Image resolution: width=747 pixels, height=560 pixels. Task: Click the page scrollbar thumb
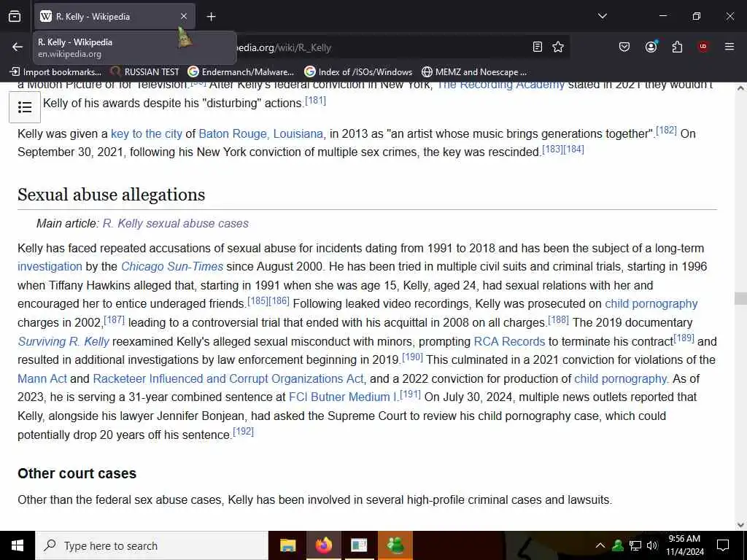[740, 298]
